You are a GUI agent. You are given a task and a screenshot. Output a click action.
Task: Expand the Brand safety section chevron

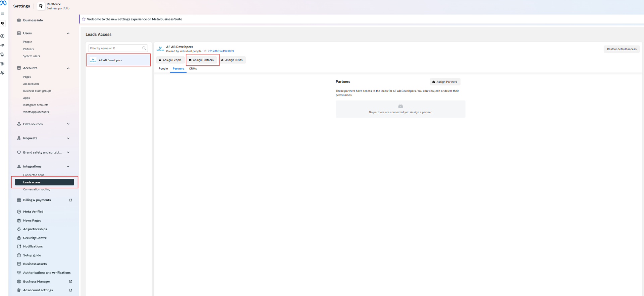[x=68, y=152]
